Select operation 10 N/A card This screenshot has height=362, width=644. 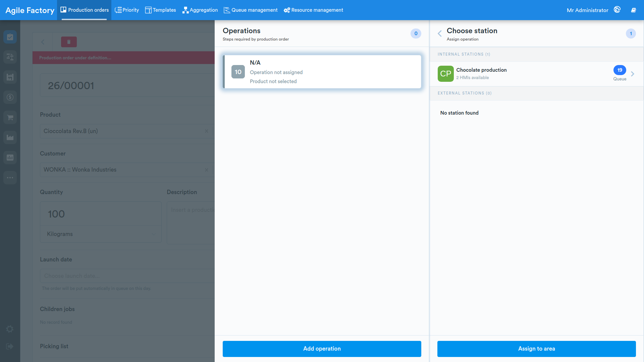322,72
